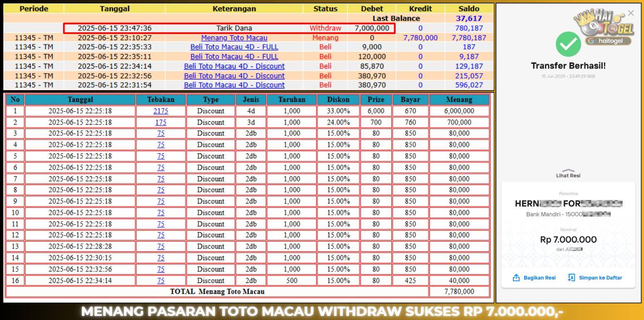Image resolution: width=644 pixels, height=320 pixels.
Task: Open the Menang Toto Macau link
Action: (x=234, y=37)
